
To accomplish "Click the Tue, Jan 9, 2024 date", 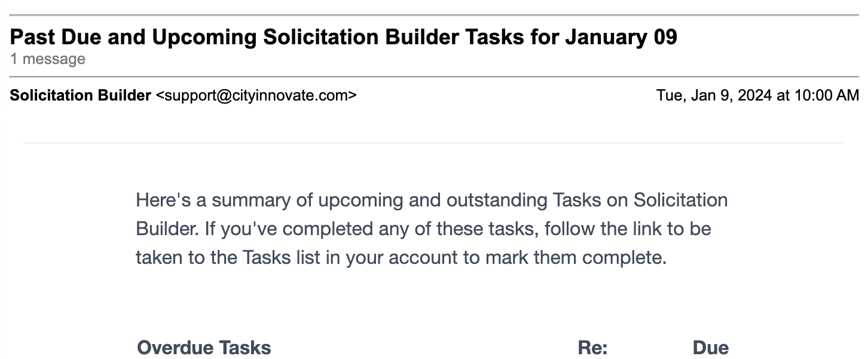I will [x=714, y=95].
